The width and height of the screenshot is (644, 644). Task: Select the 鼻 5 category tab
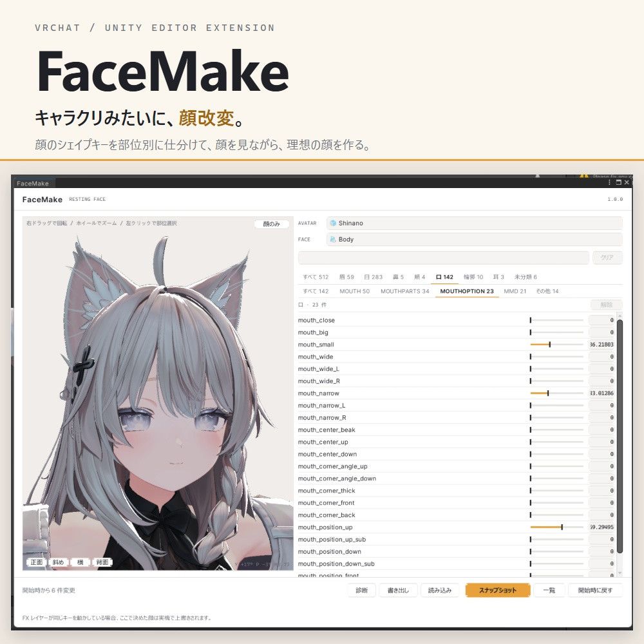coord(398,277)
